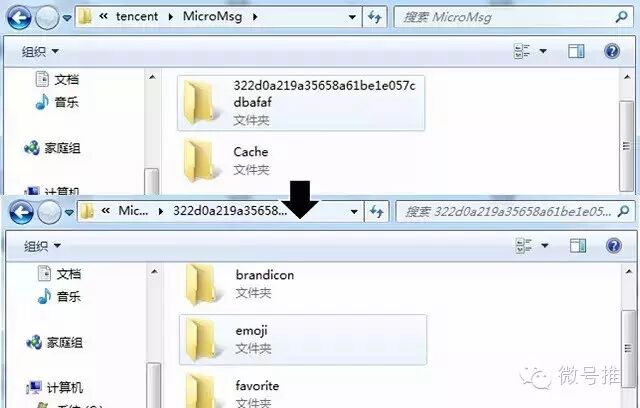Click the Back arrow in the MicroMsg window
Viewport: 640px width, 408px height.
tap(19, 17)
